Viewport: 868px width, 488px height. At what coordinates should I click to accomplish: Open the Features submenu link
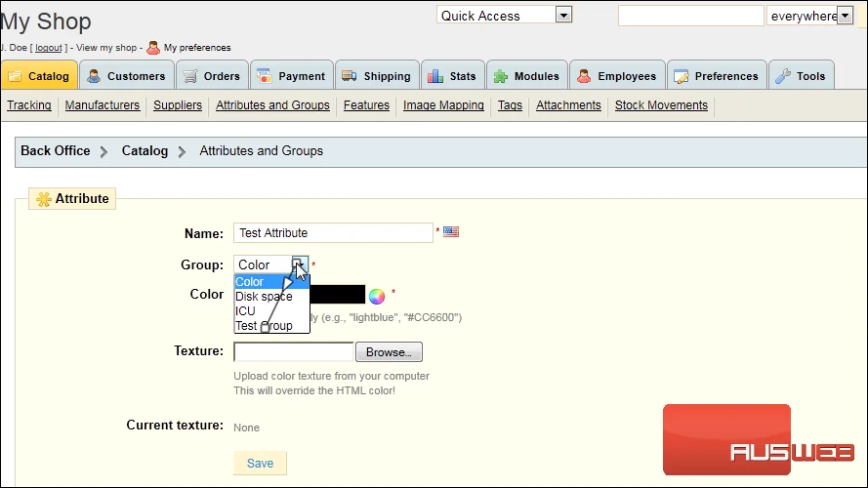pos(366,105)
